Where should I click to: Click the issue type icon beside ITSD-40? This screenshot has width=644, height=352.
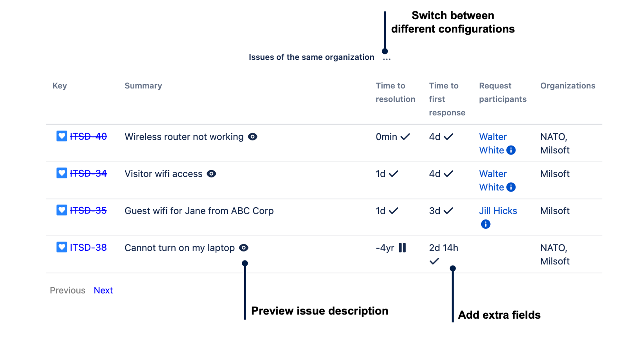61,136
